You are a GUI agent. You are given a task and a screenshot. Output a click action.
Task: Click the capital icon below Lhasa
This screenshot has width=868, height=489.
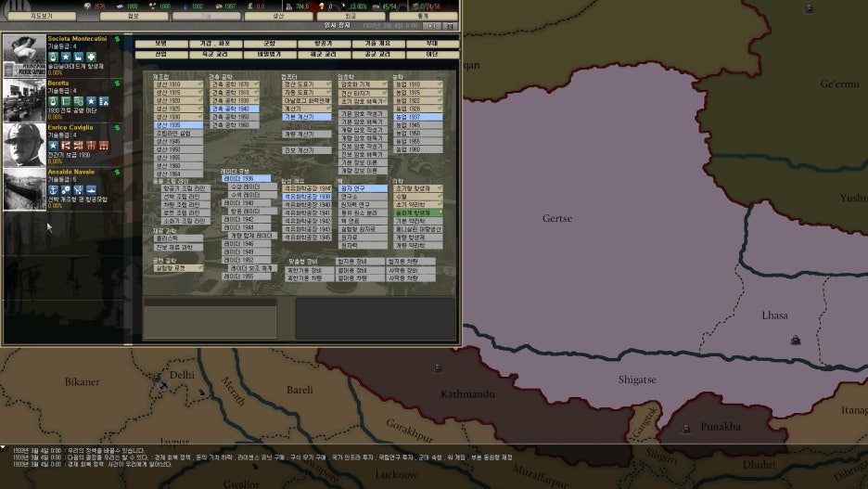(796, 340)
